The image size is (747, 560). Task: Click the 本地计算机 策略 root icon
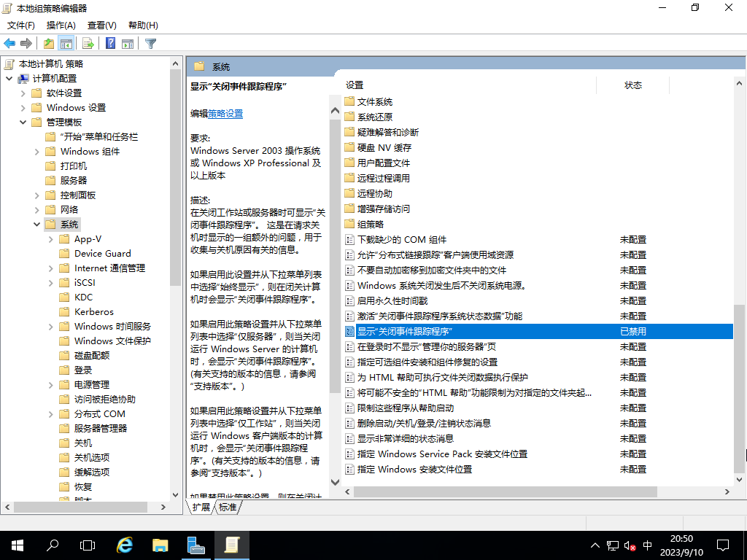tap(9, 64)
